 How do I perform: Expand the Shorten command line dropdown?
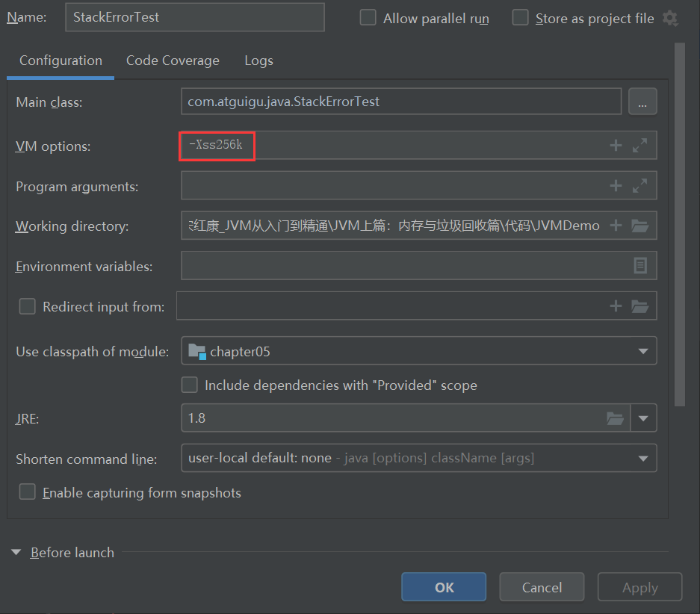tap(642, 458)
